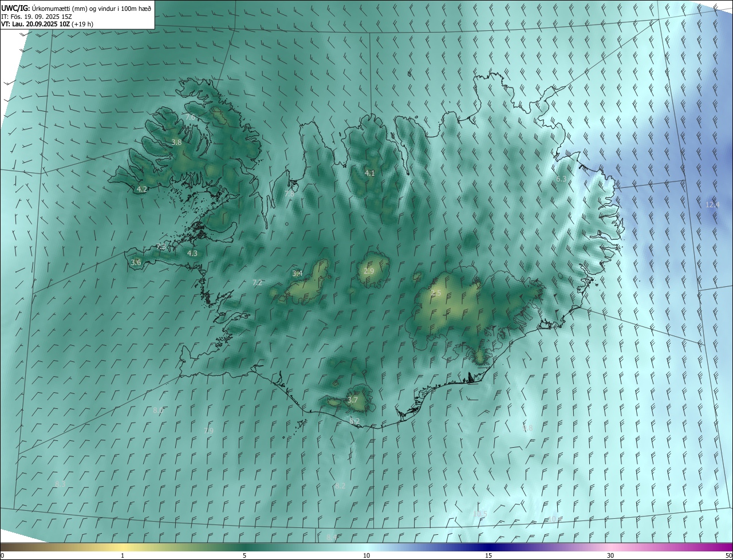Click the 7.9 value label

click(x=208, y=431)
